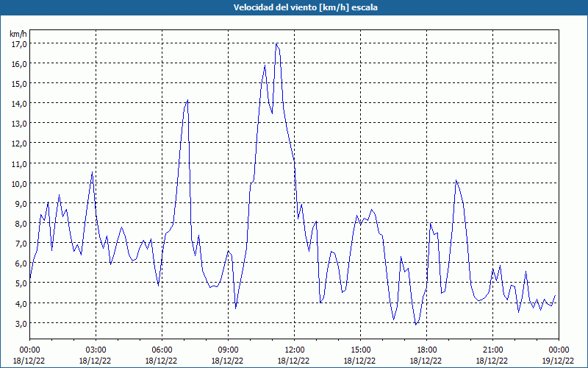
Task: Pick the "12,0" y-axis value
Action: [19, 144]
